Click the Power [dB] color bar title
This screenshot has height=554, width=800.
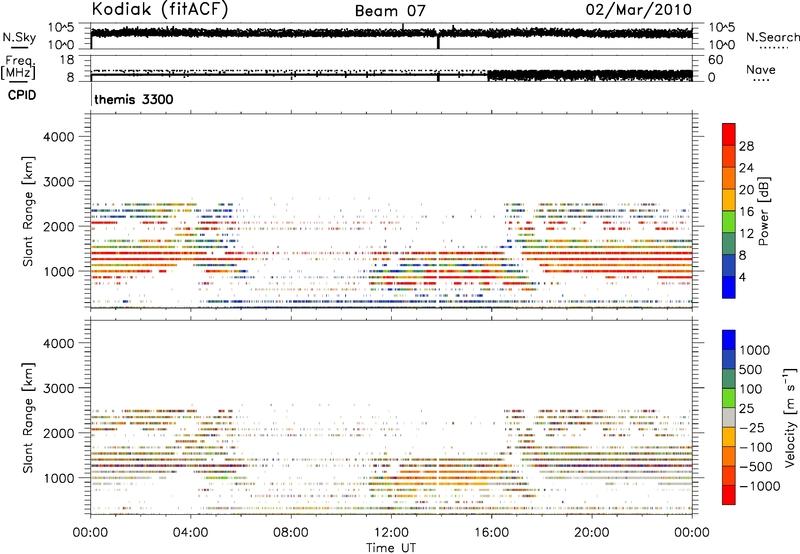pyautogui.click(x=763, y=211)
